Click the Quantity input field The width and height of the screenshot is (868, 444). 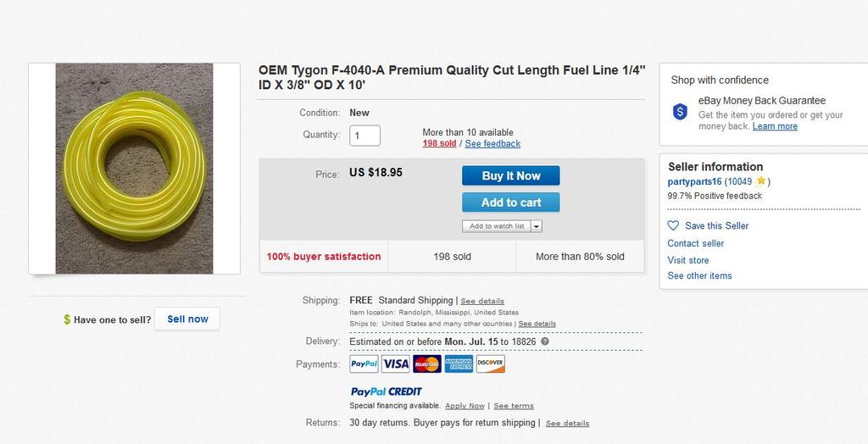(x=364, y=136)
